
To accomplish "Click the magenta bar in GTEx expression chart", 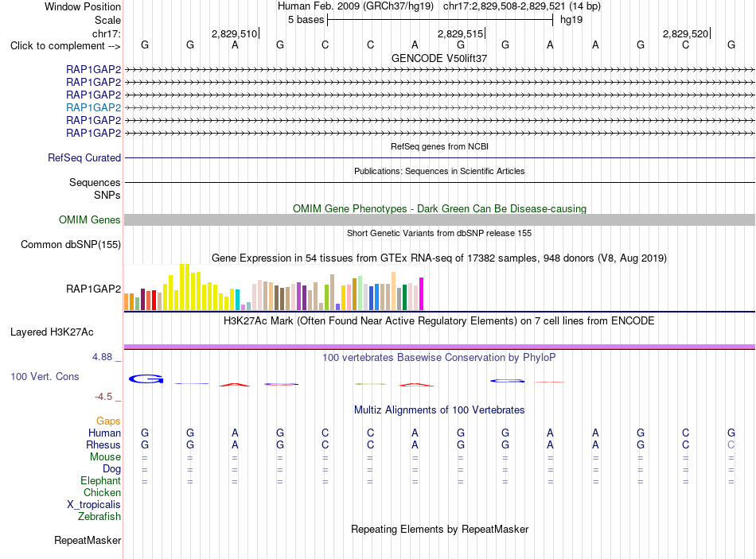I will pyautogui.click(x=422, y=293).
